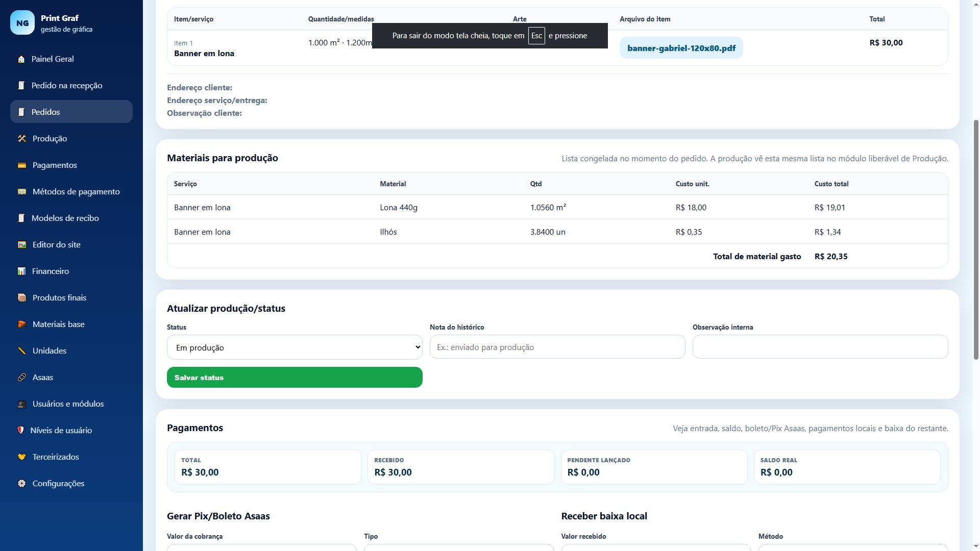980x551 pixels.
Task: Click the TOTAL R$ 30,00 card
Action: pyautogui.click(x=268, y=467)
